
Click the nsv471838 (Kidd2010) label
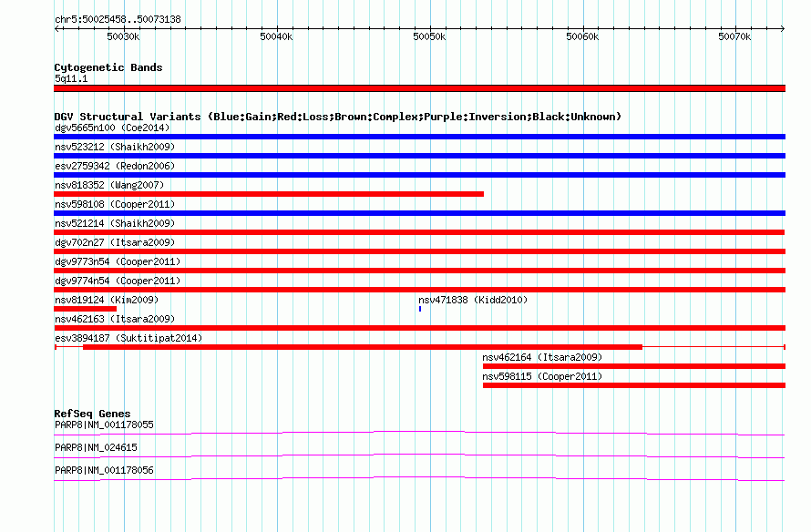point(473,300)
